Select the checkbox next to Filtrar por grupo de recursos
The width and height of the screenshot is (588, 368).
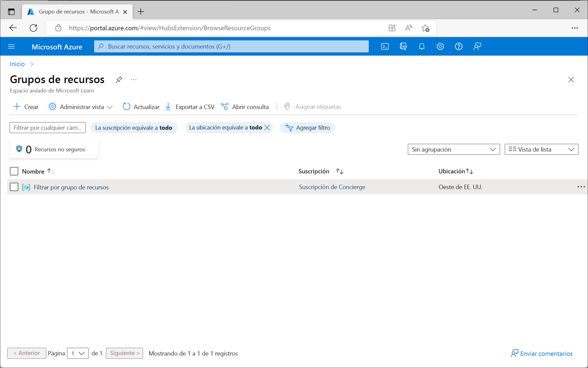pos(14,187)
